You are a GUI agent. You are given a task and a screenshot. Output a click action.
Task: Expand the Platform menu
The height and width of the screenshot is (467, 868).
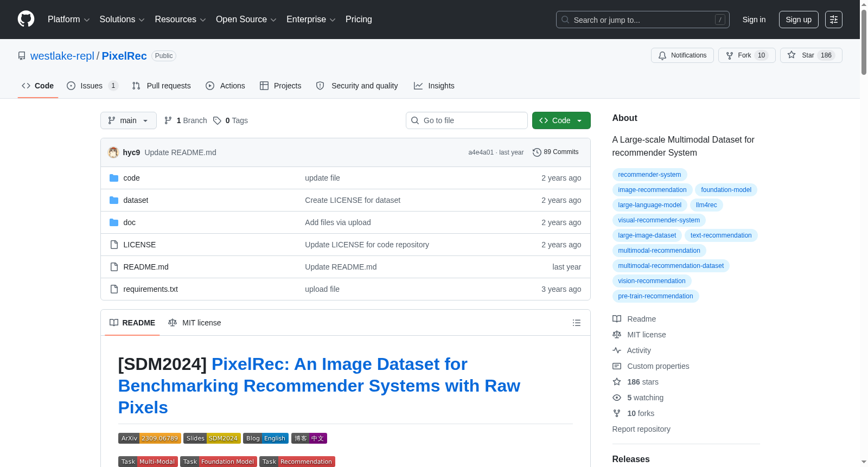tap(68, 20)
